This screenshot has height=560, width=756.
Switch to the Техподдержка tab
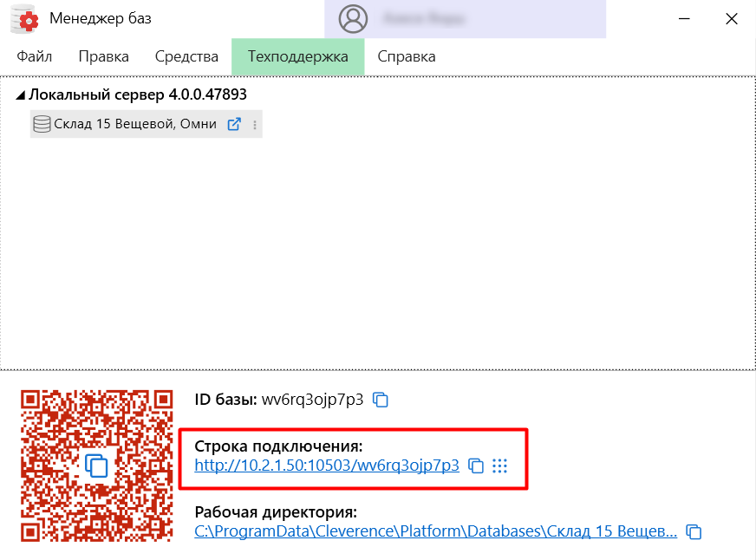point(297,55)
